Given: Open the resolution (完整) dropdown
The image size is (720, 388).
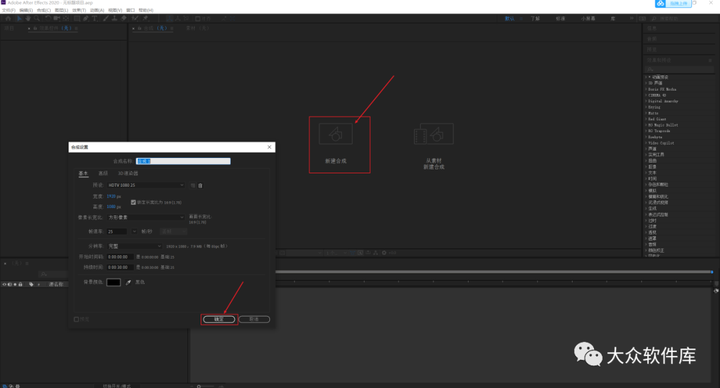Looking at the screenshot, I should point(135,246).
